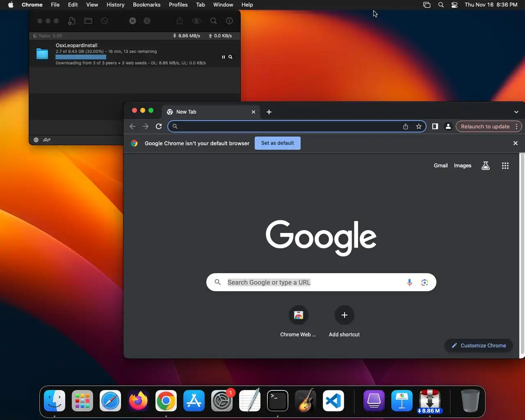The width and height of the screenshot is (525, 420).
Task: Open the Bookmarks menu
Action: tap(146, 5)
